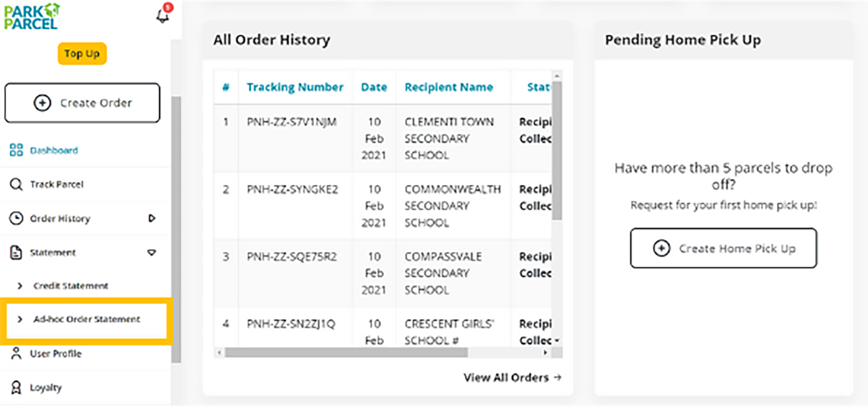Collapse the Statement submenu arrow
Image resolution: width=868 pixels, height=407 pixels.
point(152,252)
